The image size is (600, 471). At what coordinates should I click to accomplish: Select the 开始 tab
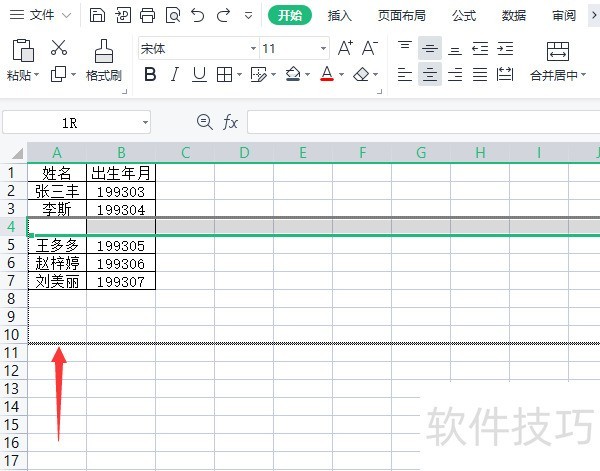(x=290, y=15)
